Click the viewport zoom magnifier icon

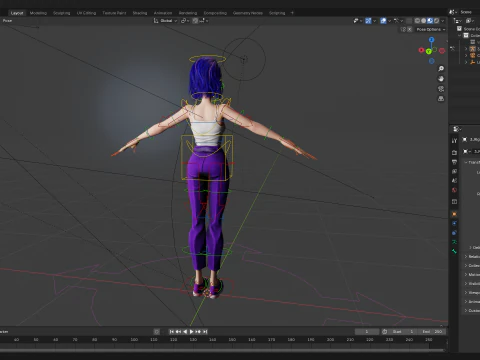(441, 69)
